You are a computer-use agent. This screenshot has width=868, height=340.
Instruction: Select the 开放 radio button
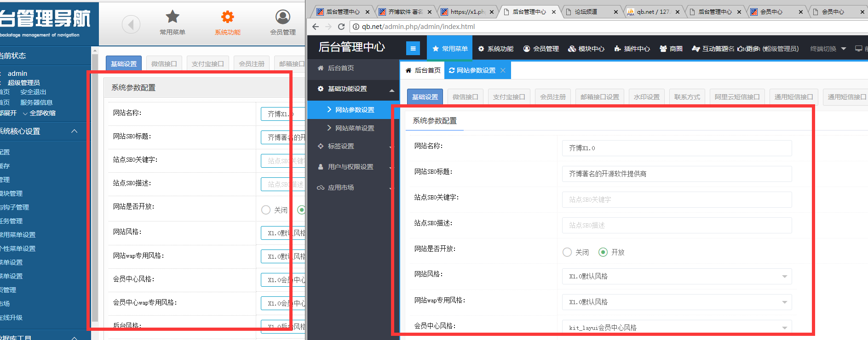(603, 252)
